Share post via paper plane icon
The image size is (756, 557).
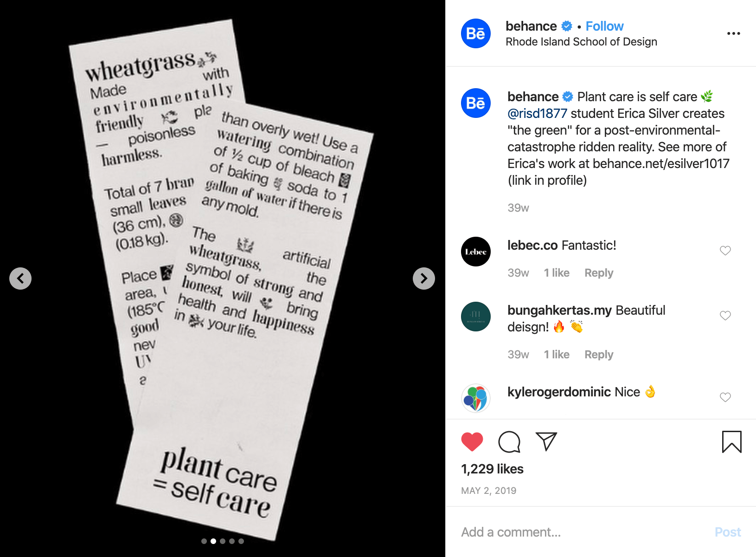coord(546,441)
